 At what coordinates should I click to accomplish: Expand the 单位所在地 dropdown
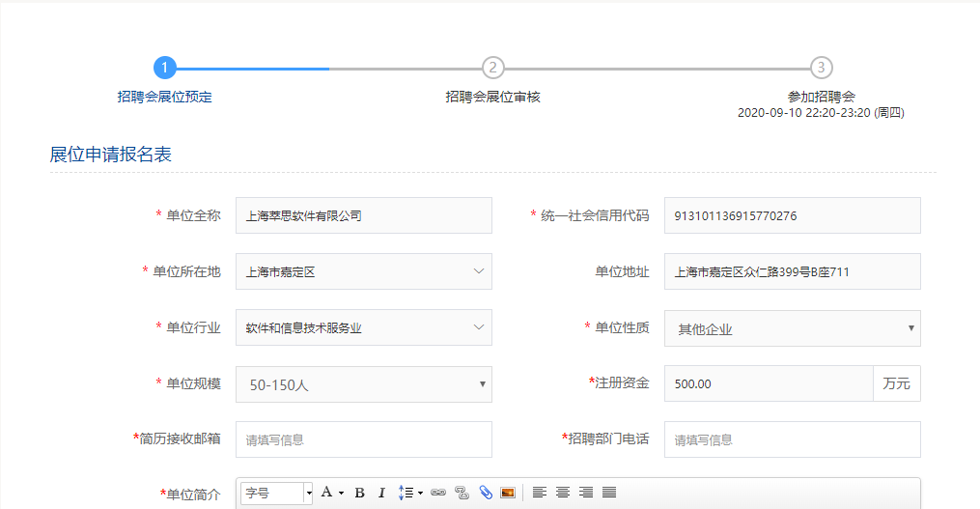(363, 272)
